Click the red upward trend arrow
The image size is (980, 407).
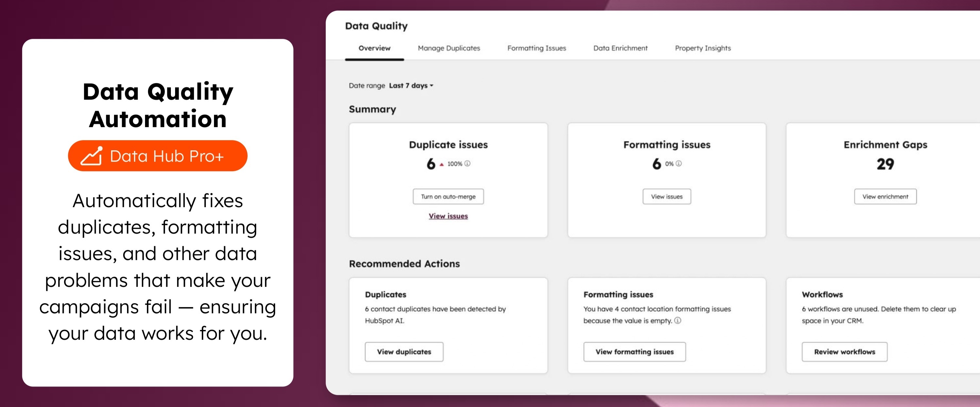point(442,164)
